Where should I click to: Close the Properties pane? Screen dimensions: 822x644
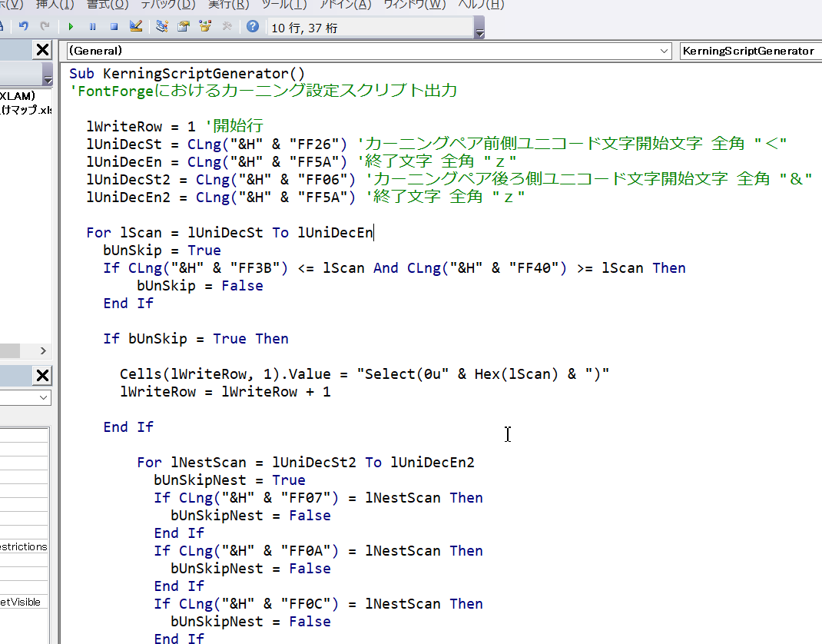42,375
